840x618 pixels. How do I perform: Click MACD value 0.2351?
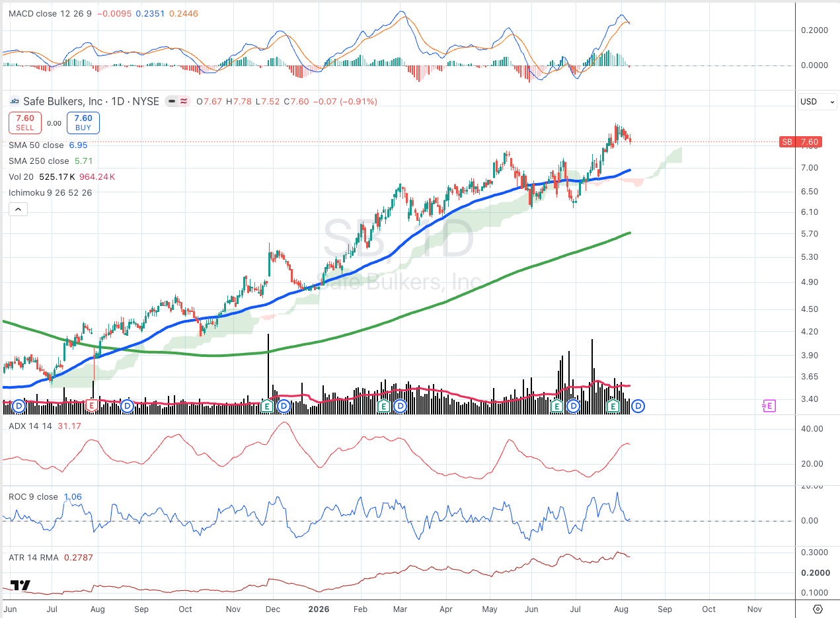(x=149, y=13)
